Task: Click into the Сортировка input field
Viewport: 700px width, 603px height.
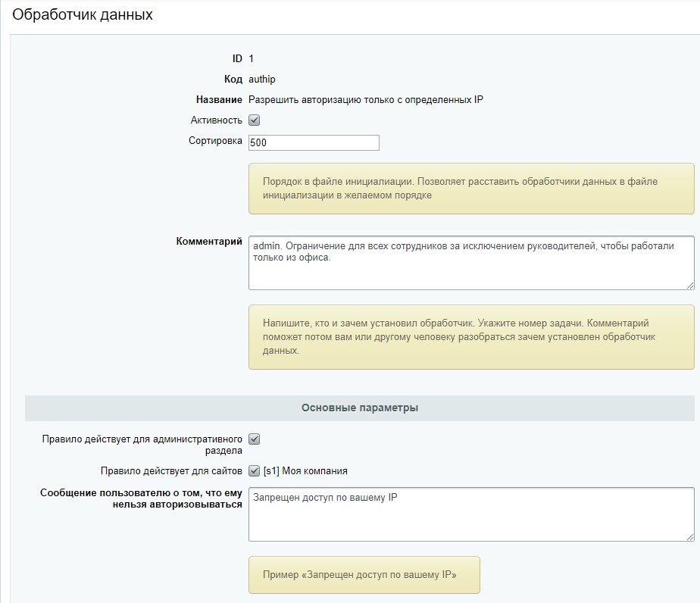Action: coord(314,142)
